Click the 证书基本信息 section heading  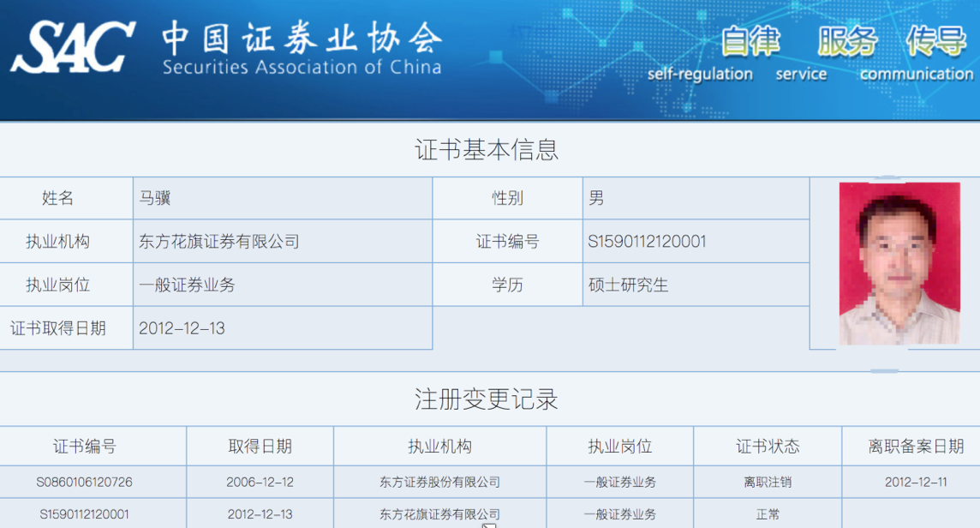point(487,149)
